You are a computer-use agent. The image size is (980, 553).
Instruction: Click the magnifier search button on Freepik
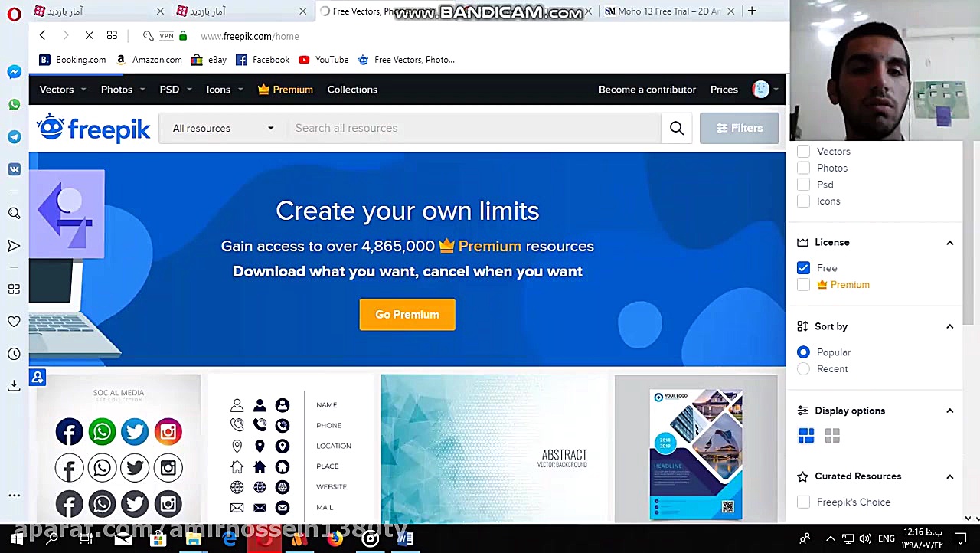click(677, 128)
